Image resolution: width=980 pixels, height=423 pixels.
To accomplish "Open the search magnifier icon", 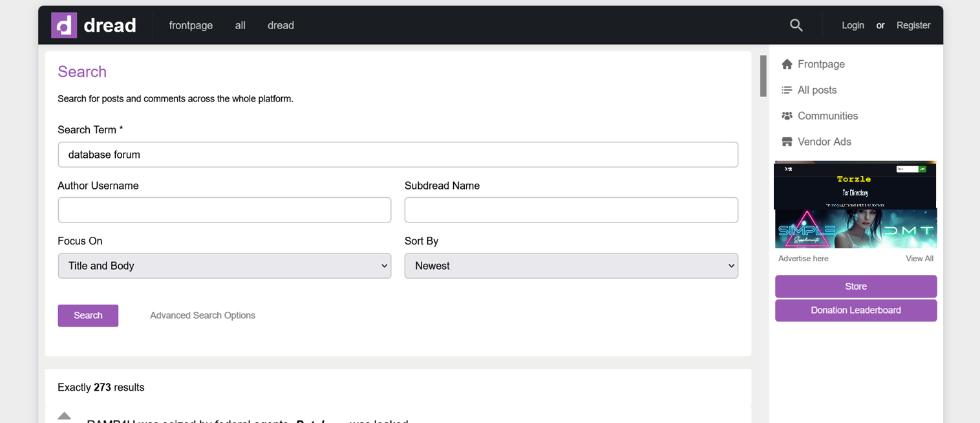I will [796, 25].
